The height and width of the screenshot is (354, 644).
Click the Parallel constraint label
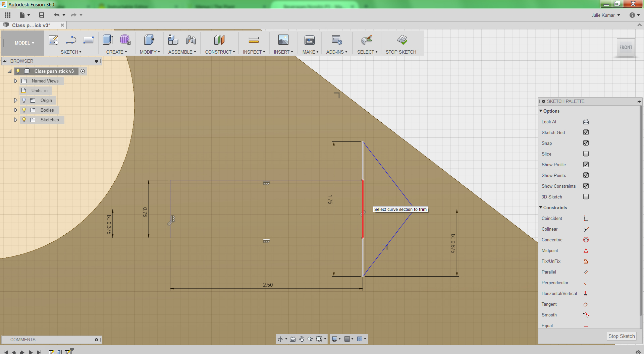coord(549,272)
